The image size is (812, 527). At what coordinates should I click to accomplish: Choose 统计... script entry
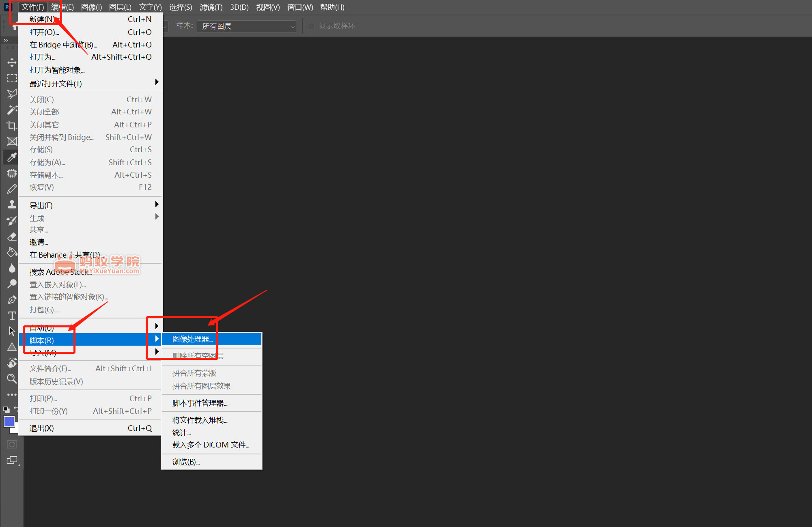click(211, 432)
